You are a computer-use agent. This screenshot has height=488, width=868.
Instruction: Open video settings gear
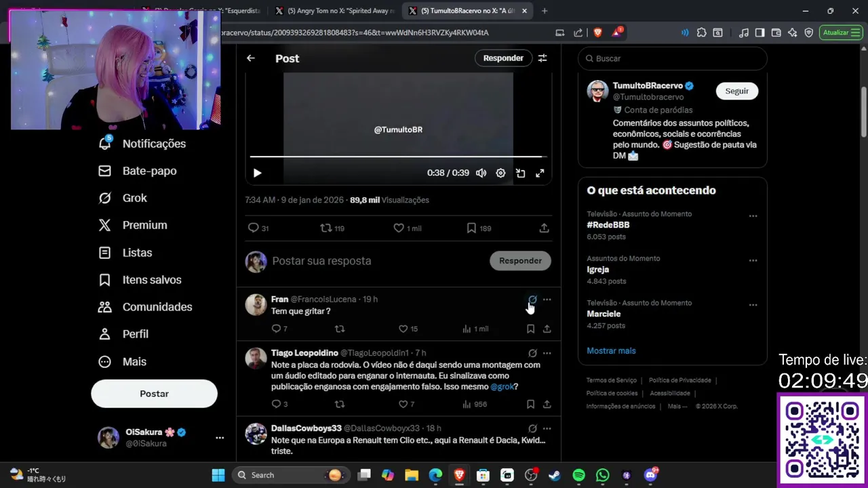pos(500,173)
